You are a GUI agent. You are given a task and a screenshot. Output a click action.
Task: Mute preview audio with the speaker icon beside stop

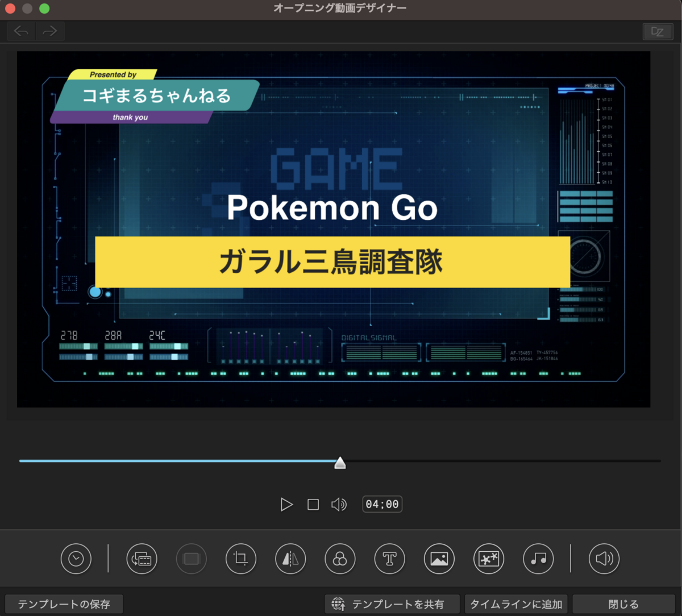point(339,504)
